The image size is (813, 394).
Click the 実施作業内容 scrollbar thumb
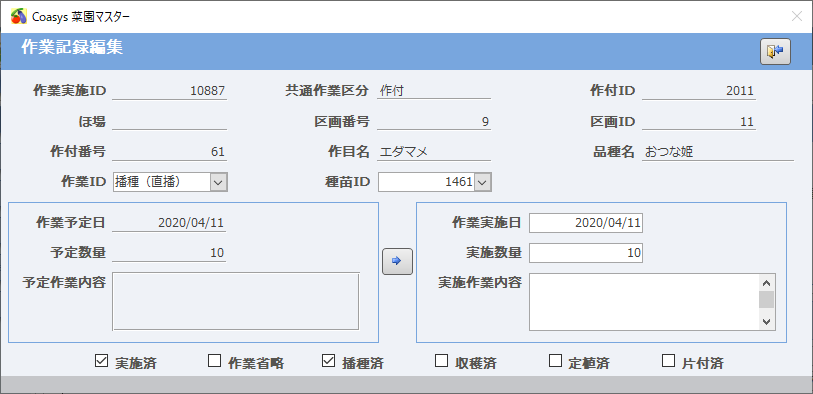point(767,299)
